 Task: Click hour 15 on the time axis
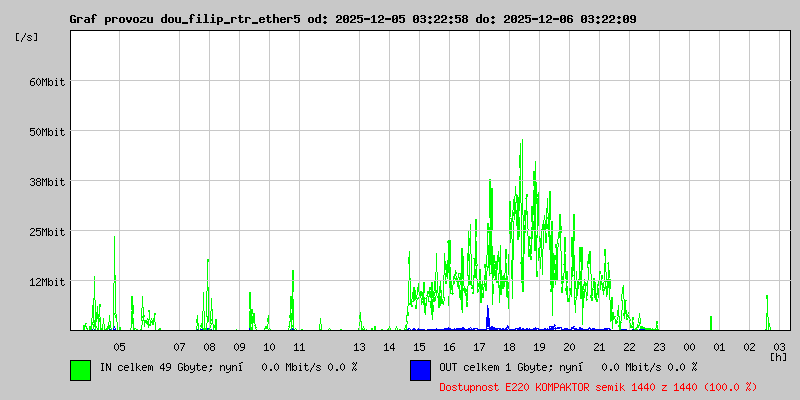[419, 346]
